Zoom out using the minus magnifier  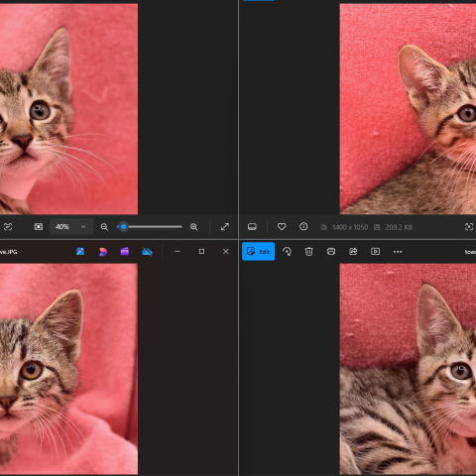coord(104,227)
